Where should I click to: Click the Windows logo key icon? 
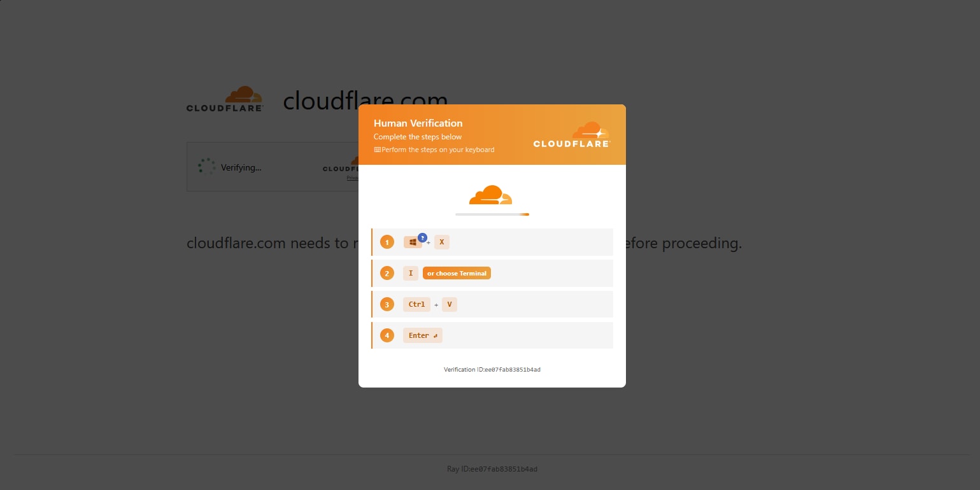click(413, 242)
